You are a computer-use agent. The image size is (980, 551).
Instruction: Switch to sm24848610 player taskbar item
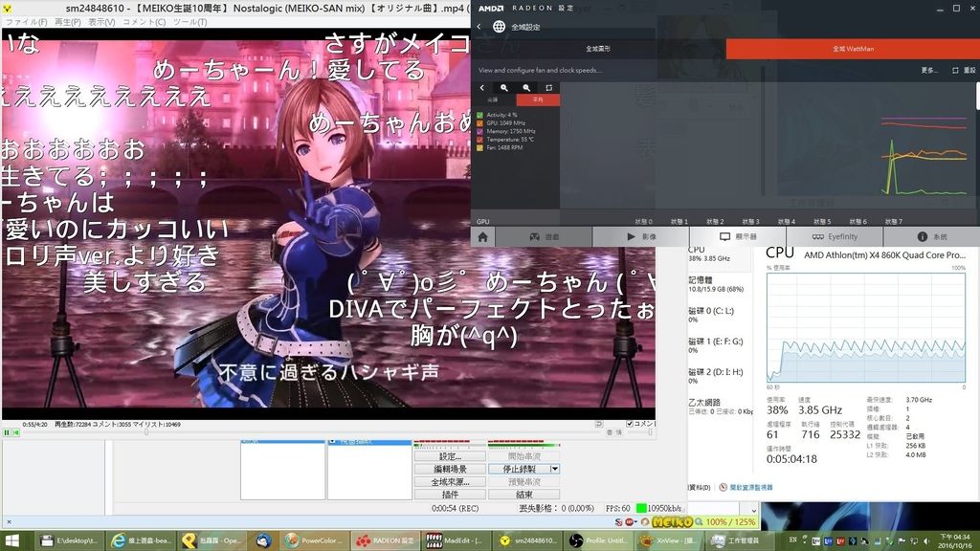(x=527, y=540)
